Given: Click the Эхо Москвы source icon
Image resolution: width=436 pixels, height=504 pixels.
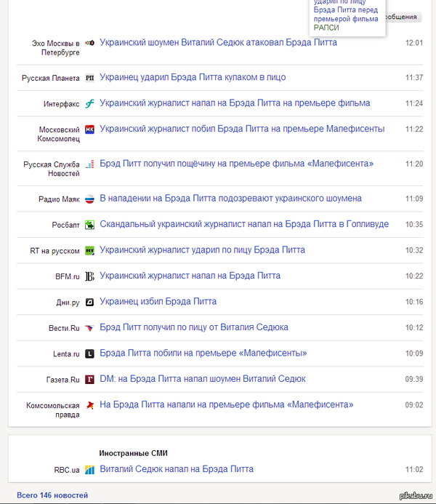Looking at the screenshot, I should (x=90, y=44).
